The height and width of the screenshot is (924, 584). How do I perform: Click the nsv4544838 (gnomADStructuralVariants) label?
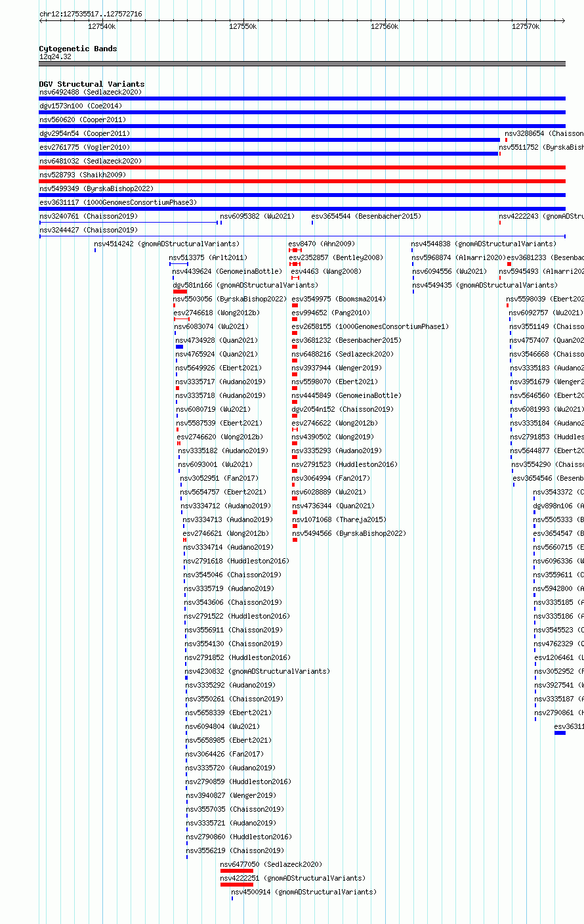(x=484, y=244)
